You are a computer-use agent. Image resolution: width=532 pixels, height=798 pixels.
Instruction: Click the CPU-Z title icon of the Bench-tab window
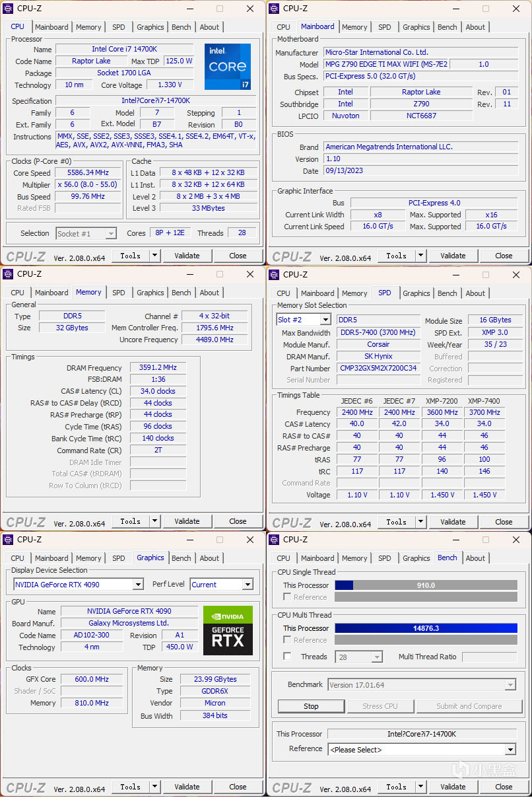coord(274,540)
